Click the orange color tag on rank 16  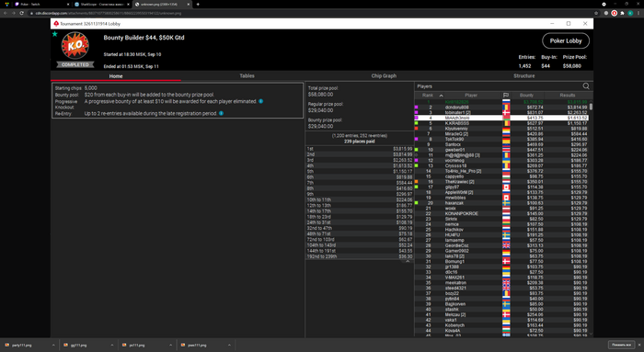[417, 182]
